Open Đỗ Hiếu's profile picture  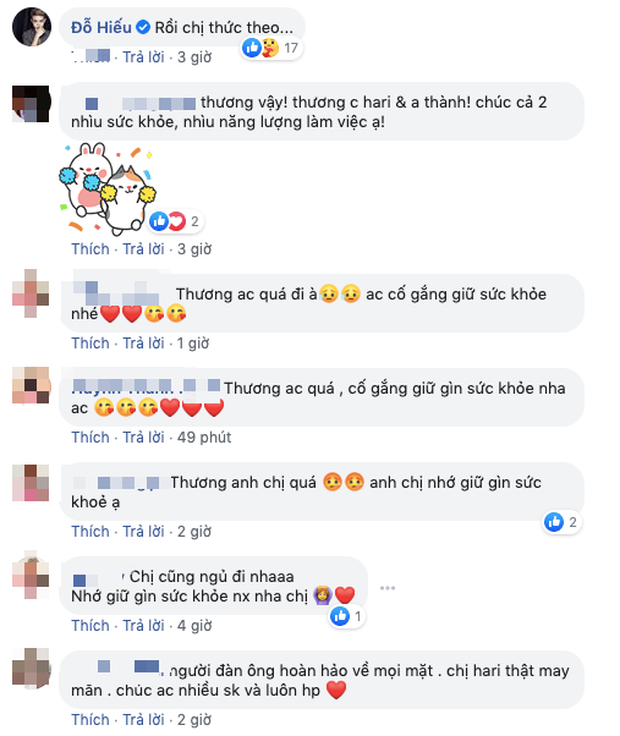[x=31, y=27]
